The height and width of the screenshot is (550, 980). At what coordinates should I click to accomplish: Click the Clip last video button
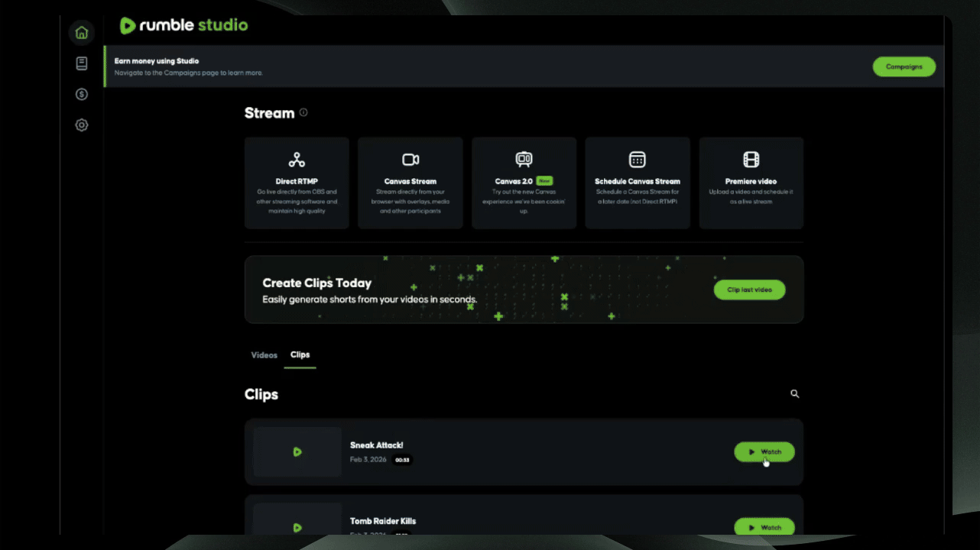click(x=749, y=290)
